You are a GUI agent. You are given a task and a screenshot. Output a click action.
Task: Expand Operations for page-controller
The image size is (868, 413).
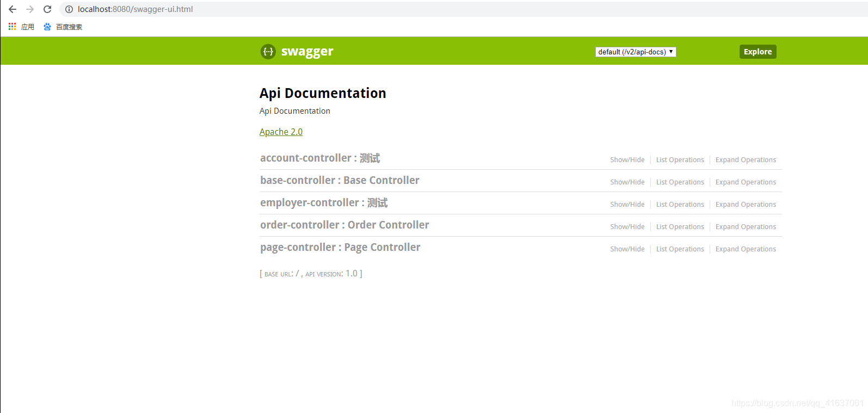746,249
